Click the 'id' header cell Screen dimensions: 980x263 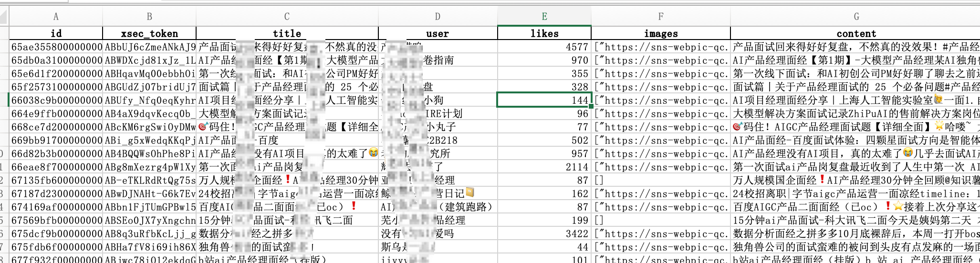tap(56, 33)
